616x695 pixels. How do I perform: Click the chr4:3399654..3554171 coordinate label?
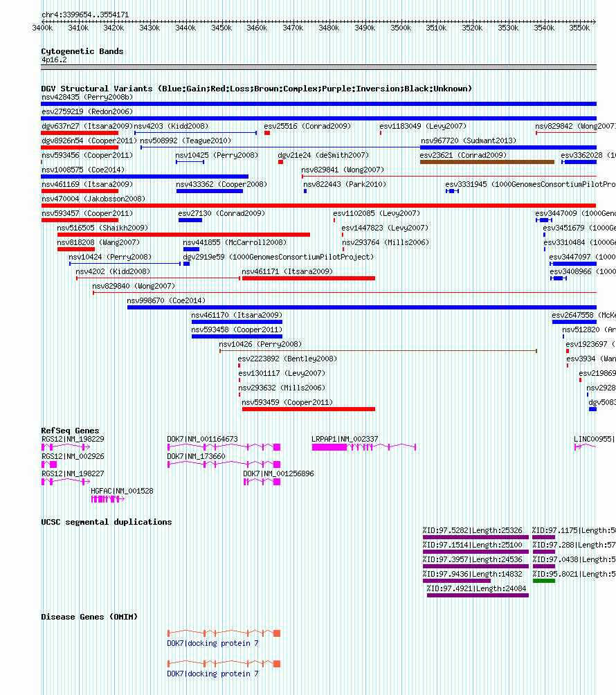(86, 15)
